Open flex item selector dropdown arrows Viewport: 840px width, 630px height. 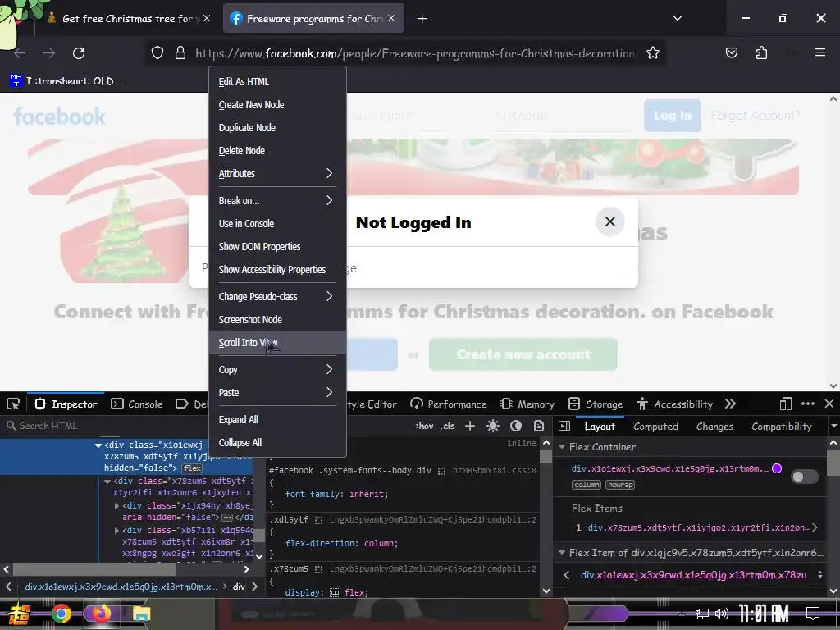[x=819, y=575]
